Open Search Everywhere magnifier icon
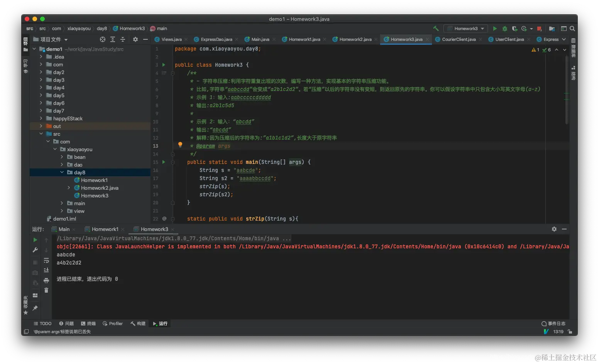This screenshot has height=364, width=599. click(572, 29)
